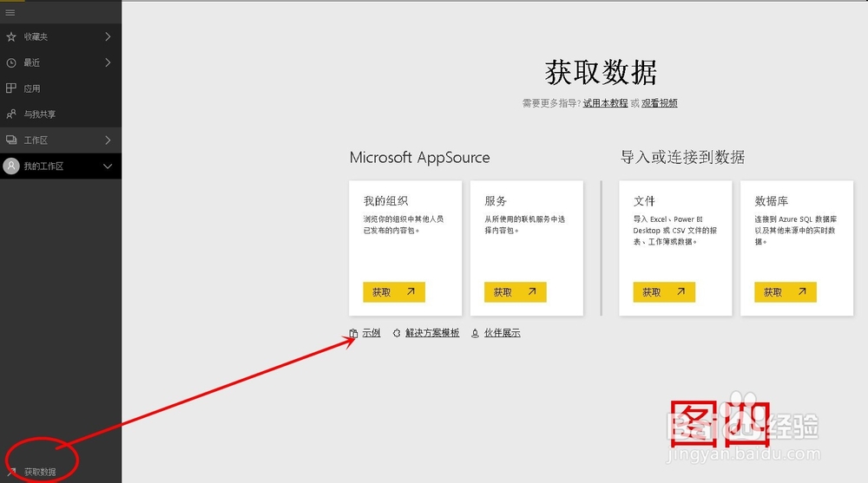Select the 我的组织 card title
Screen dimensions: 868x483
coord(386,201)
